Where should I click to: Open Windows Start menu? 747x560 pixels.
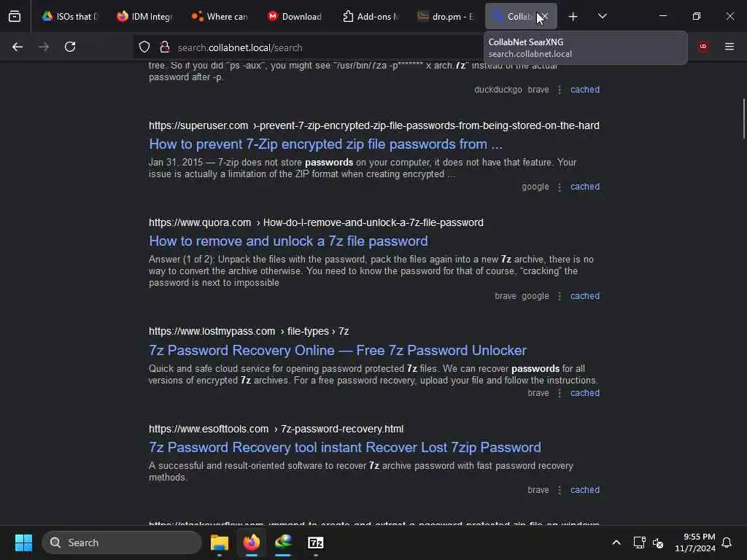tap(23, 542)
